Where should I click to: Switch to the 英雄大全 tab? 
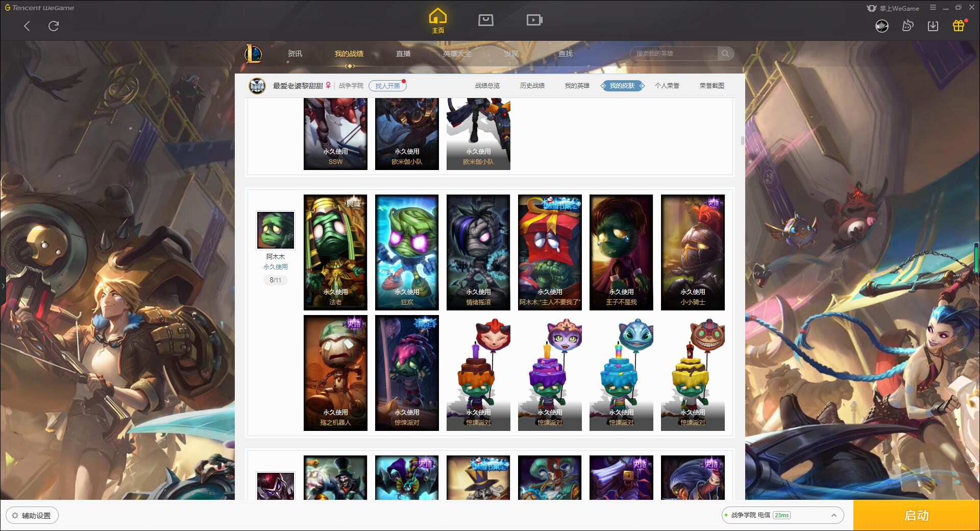click(x=457, y=54)
